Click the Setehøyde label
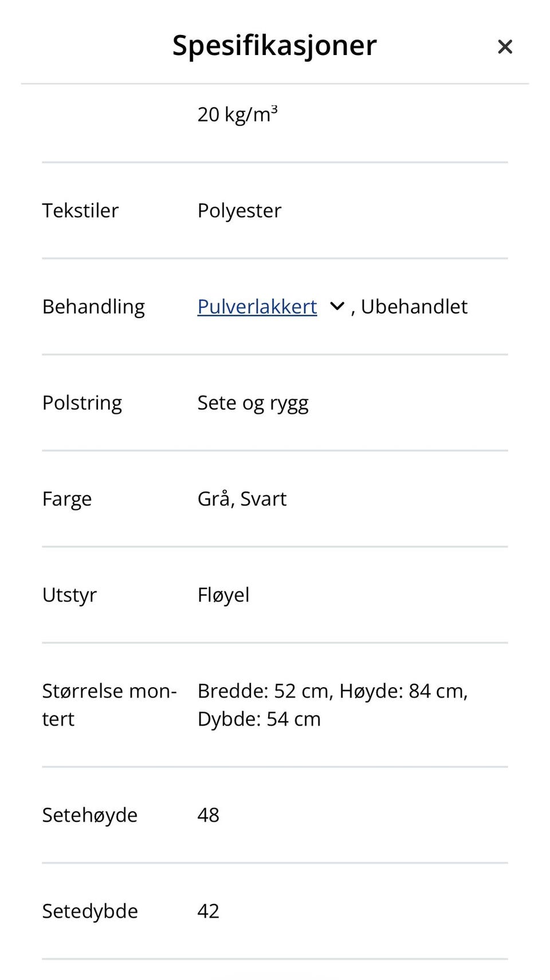Image resolution: width=550 pixels, height=980 pixels. coord(90,814)
